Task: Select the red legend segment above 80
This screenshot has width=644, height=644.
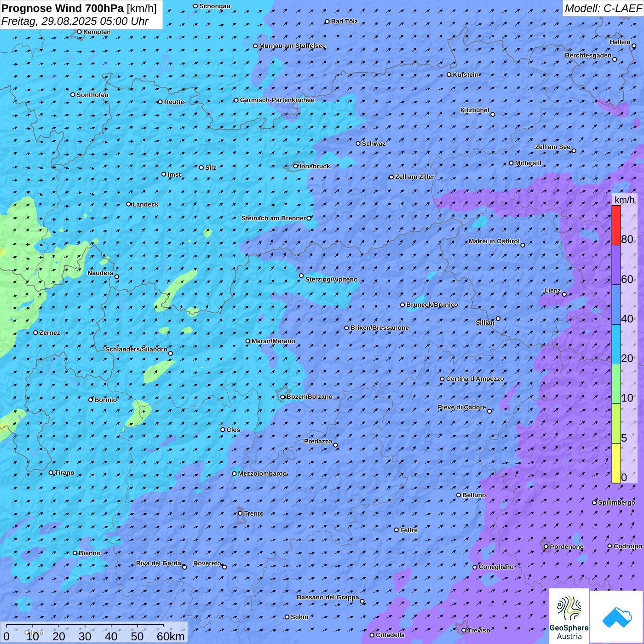Action: click(x=616, y=225)
